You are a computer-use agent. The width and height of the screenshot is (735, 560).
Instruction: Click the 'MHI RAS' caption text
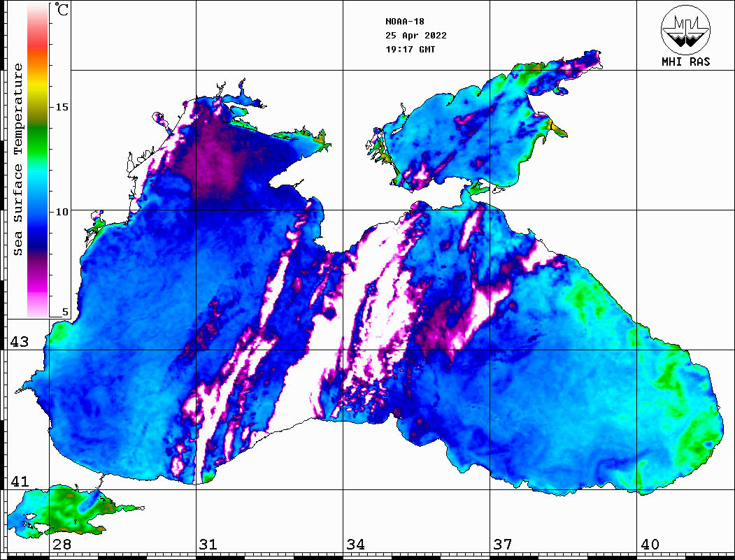(685, 62)
